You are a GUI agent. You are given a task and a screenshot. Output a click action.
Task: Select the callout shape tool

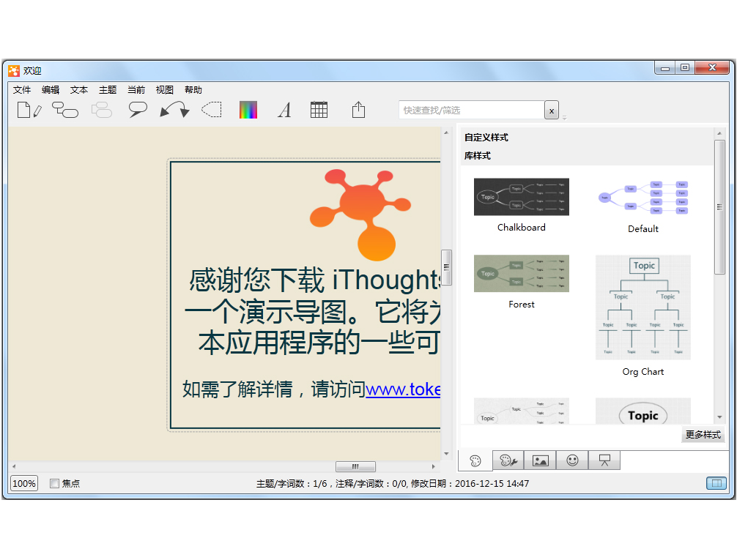136,109
